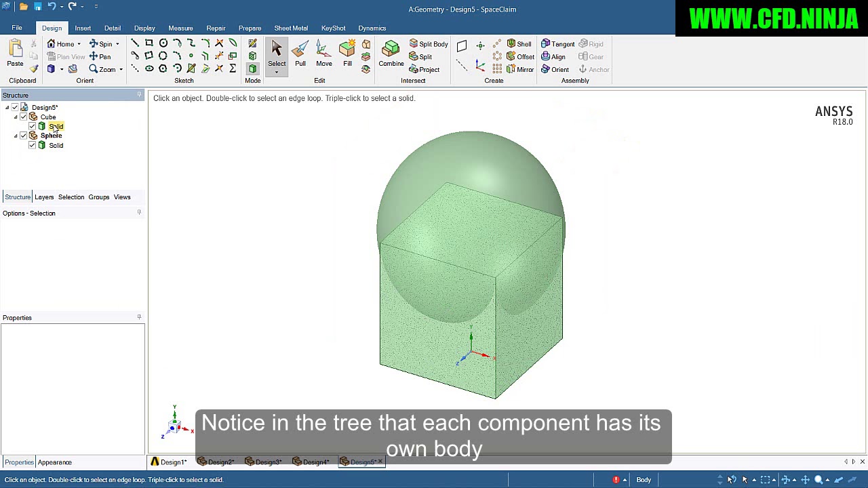Switch to the Groups panel tab

point(98,197)
